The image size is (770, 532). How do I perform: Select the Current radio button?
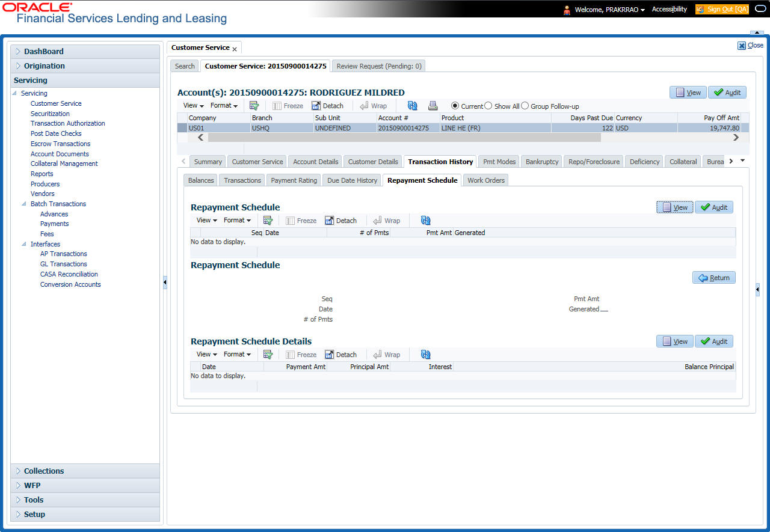coord(455,106)
